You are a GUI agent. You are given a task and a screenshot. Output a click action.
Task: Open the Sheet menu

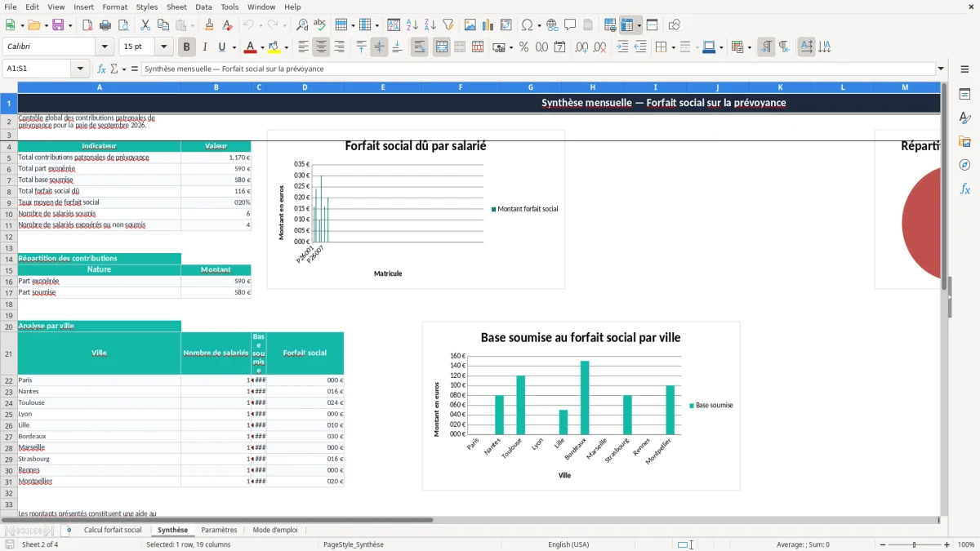[x=176, y=7]
